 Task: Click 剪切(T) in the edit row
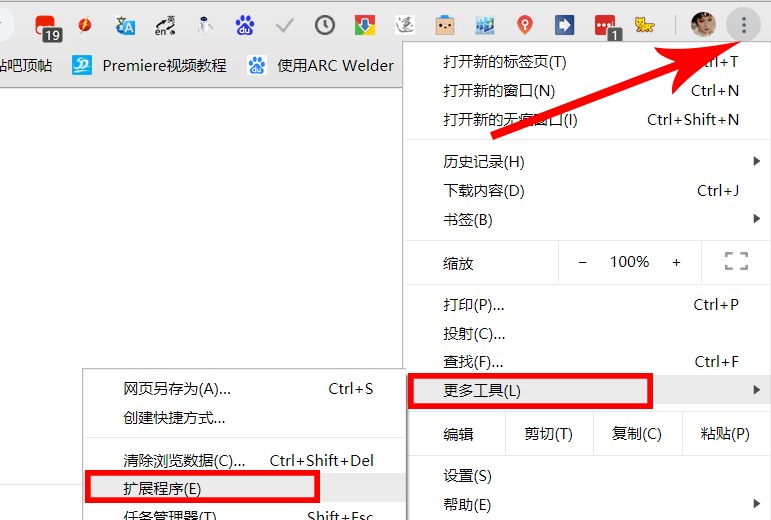click(x=549, y=434)
